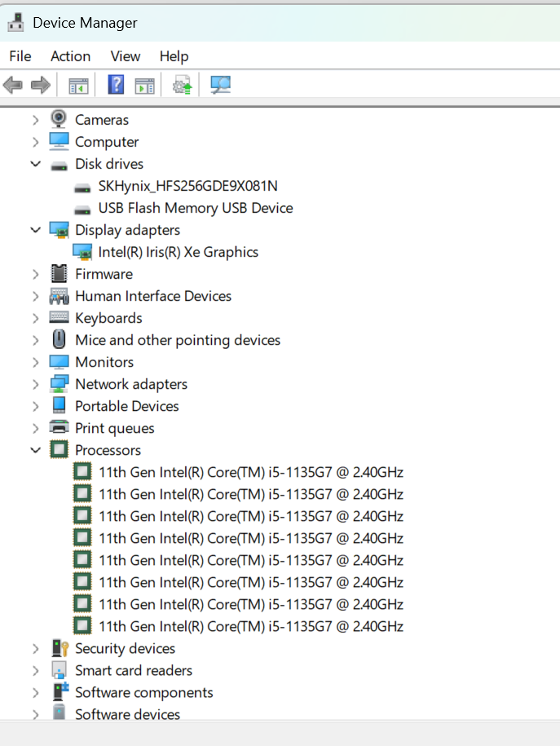Screen dimensions: 560x746
Task: Click the Network adapters icon
Action: click(x=59, y=383)
